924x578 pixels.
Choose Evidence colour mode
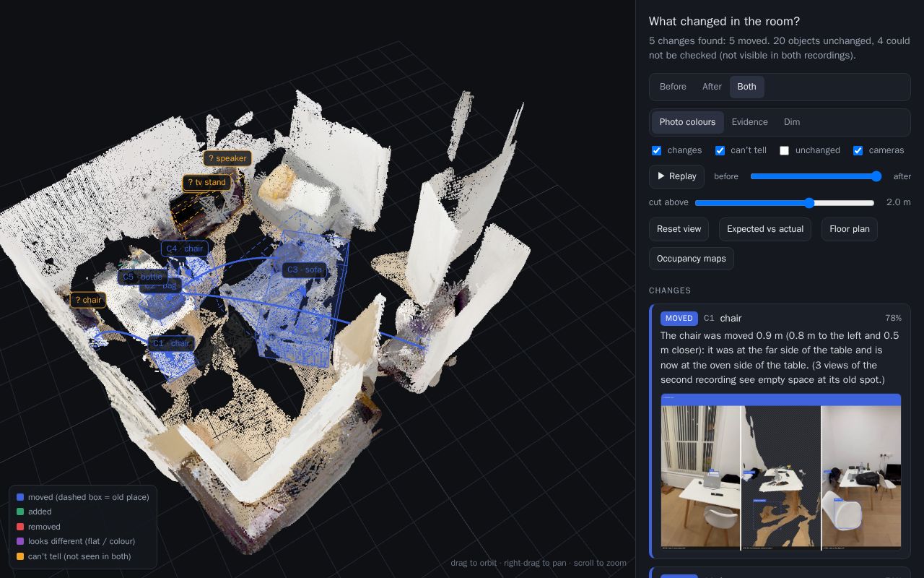click(x=749, y=122)
